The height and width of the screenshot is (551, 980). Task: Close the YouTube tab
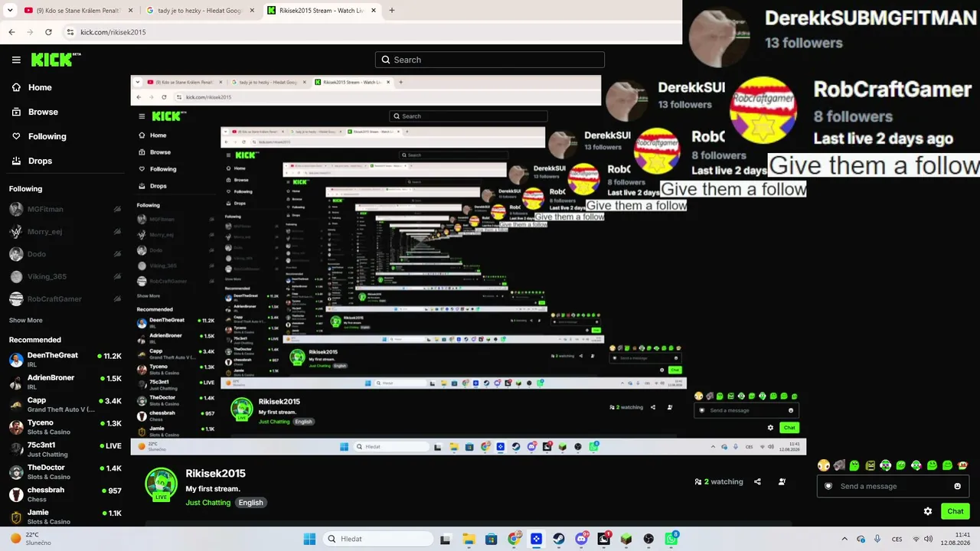pos(131,11)
